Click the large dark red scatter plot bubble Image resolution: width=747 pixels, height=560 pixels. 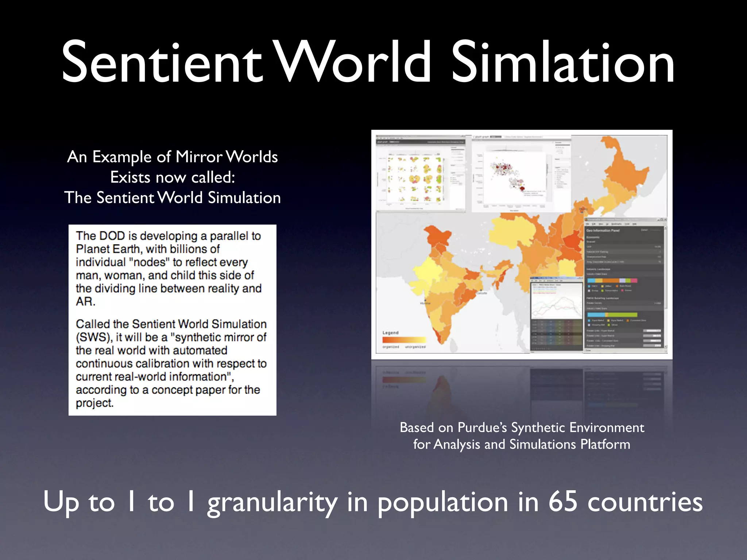522,188
